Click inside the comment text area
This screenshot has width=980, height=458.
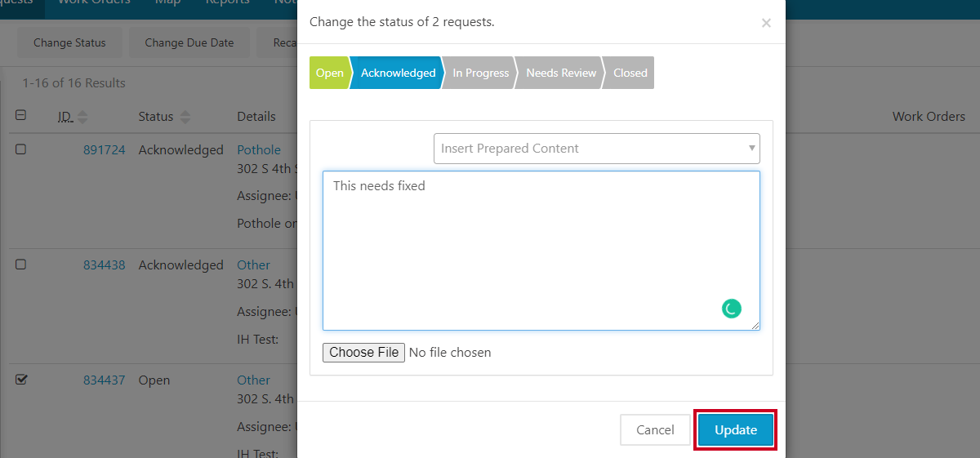pyautogui.click(x=541, y=251)
